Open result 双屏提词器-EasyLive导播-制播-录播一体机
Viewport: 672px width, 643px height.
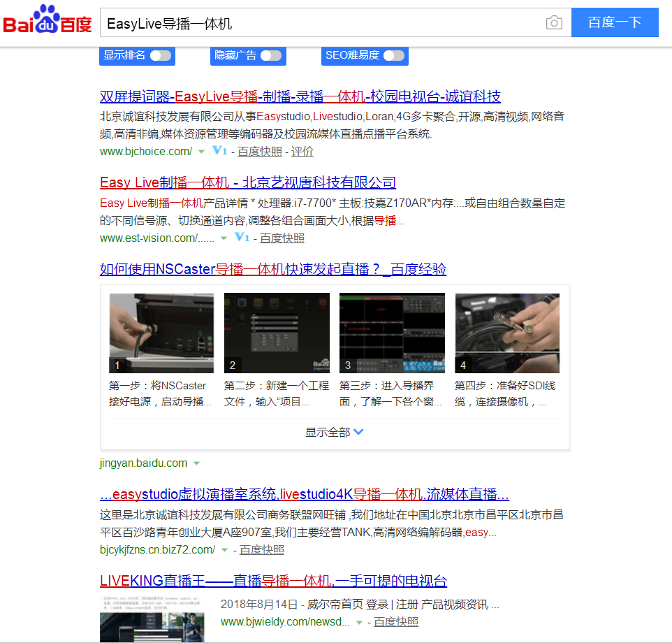[300, 96]
